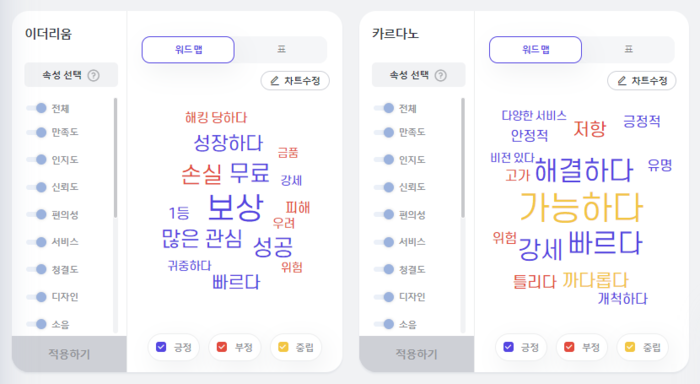Disable the 서비스 attribute in 카르다노 panel
This screenshot has width=700, height=384.
[x=384, y=242]
